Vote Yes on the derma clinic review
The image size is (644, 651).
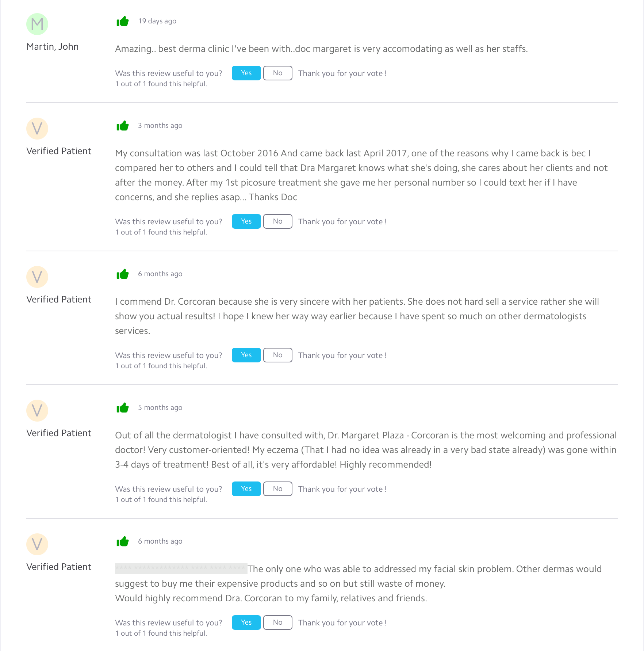pyautogui.click(x=246, y=73)
